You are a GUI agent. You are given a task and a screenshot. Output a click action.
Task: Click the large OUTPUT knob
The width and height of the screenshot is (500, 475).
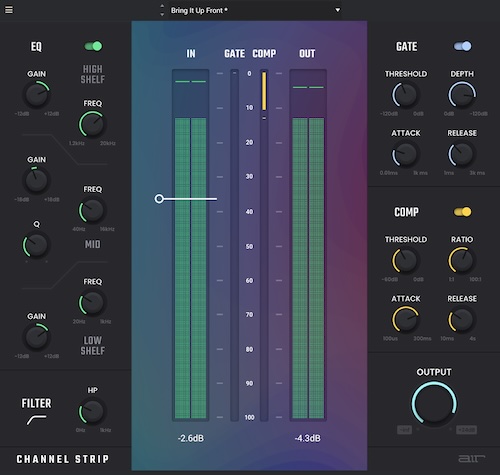434,404
